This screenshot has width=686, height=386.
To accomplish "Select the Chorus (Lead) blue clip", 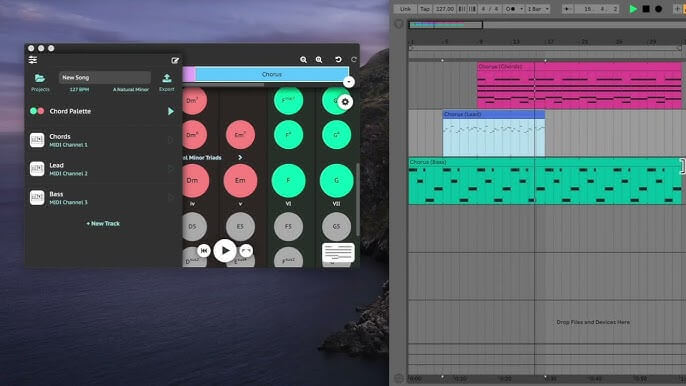I will 494,133.
